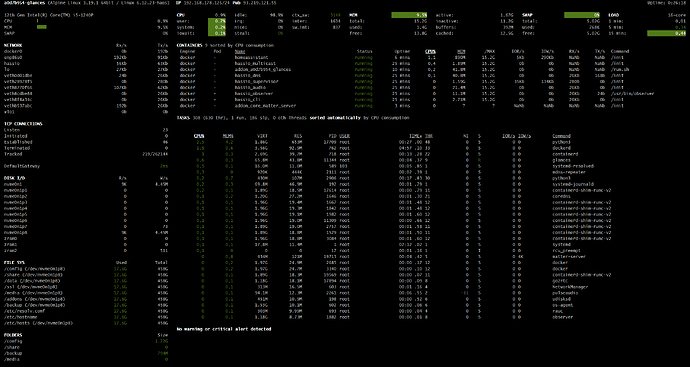Click the "sorted automatically" label
The width and height of the screenshot is (690, 367).
335,118
